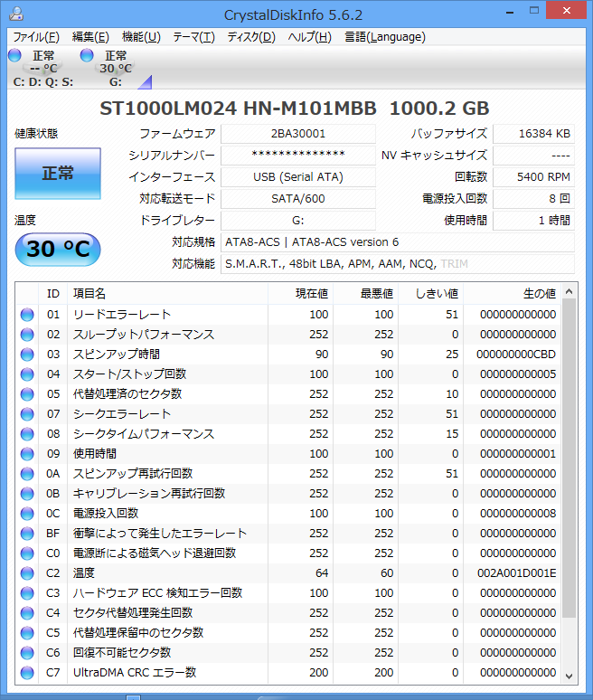Viewport: 593px width, 700px height.
Task: Click the 対応機能 features field
Action: [398, 264]
